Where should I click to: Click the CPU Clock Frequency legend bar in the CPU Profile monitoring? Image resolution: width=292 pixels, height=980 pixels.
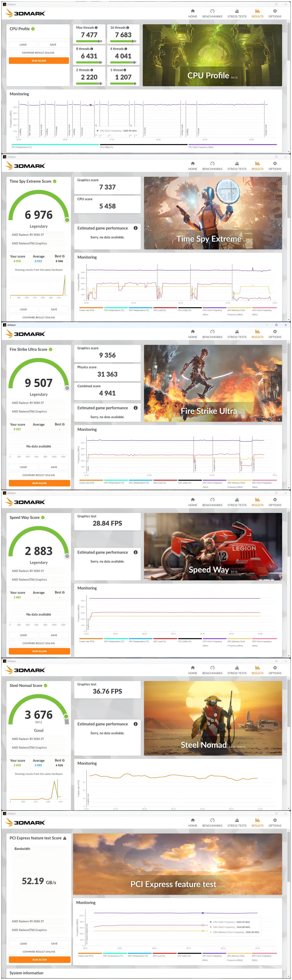[232, 145]
